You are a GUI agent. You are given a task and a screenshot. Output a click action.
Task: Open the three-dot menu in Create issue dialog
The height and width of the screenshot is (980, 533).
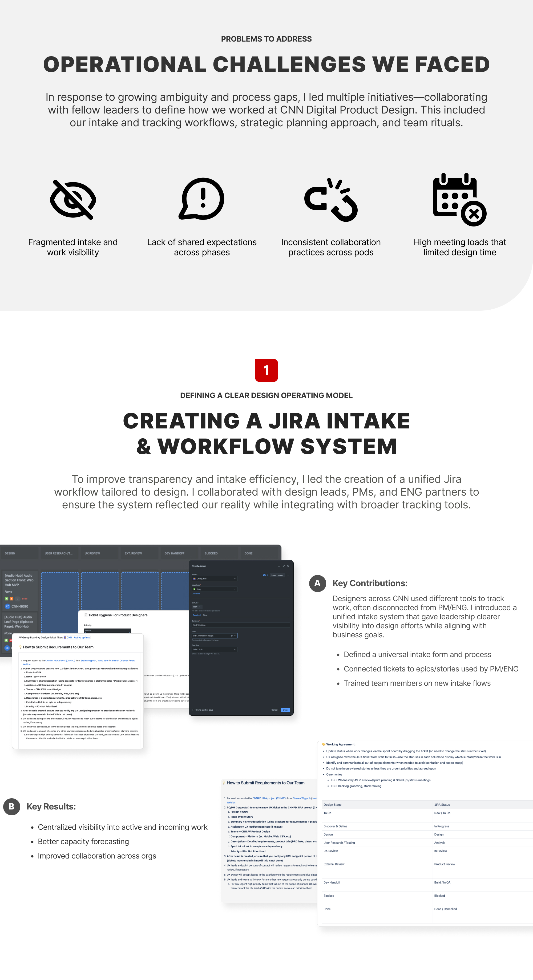pyautogui.click(x=288, y=575)
